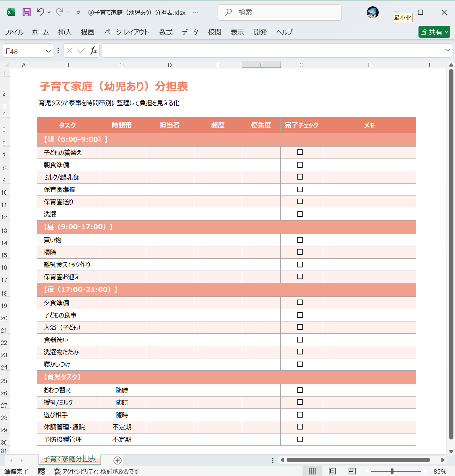Click the user profile picture

click(x=372, y=12)
